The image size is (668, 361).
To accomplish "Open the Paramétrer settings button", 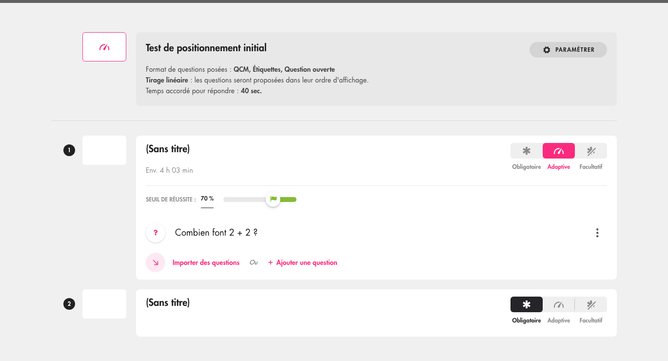I will coord(568,49).
